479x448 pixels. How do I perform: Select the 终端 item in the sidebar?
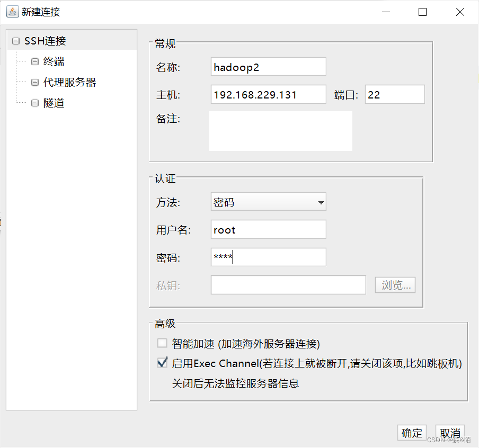click(x=54, y=61)
